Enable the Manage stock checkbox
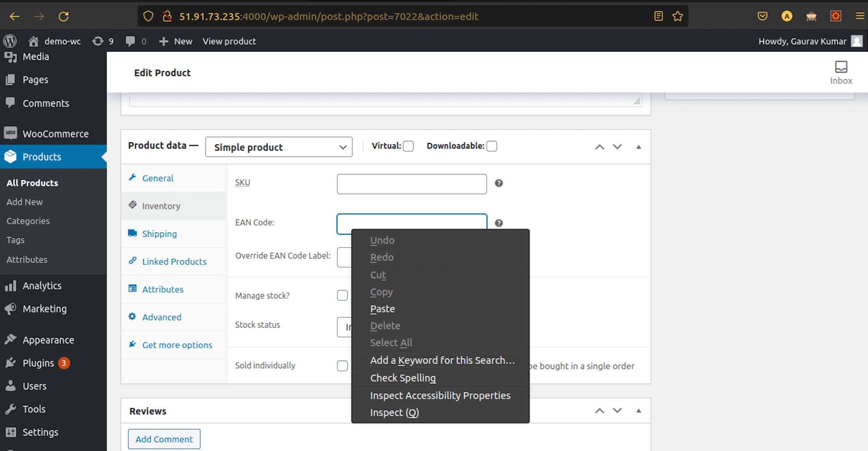Screen dimensions: 868x451 pyautogui.click(x=342, y=295)
